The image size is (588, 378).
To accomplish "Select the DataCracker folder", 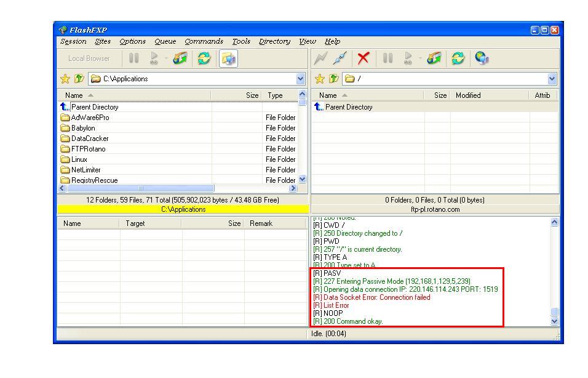I will tap(90, 139).
